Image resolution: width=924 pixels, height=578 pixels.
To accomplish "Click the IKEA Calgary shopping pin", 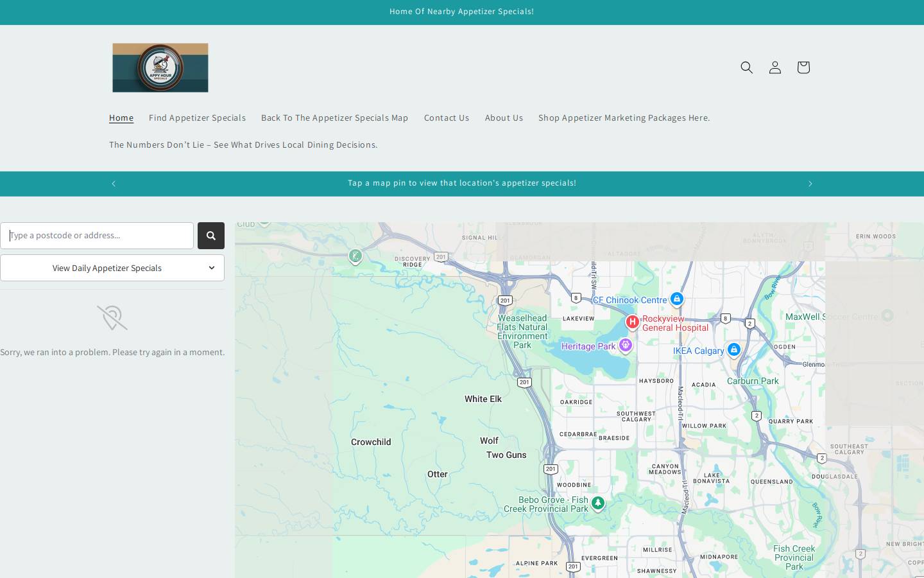I will click(x=734, y=349).
